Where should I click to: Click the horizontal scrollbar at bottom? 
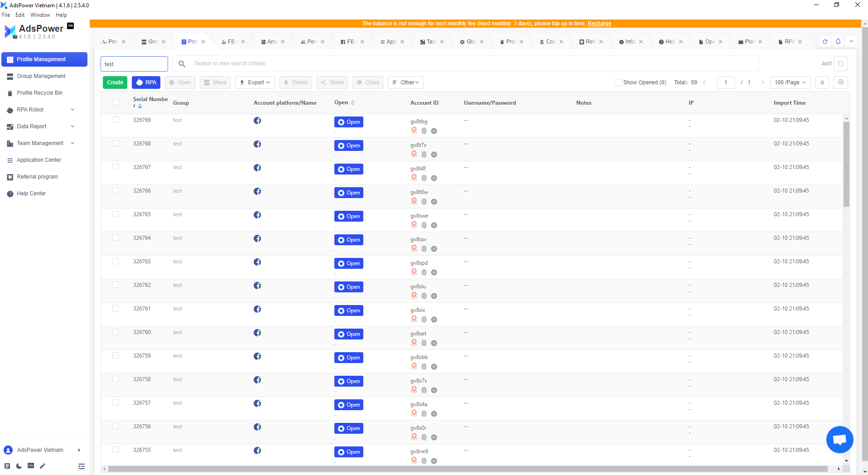click(x=467, y=469)
